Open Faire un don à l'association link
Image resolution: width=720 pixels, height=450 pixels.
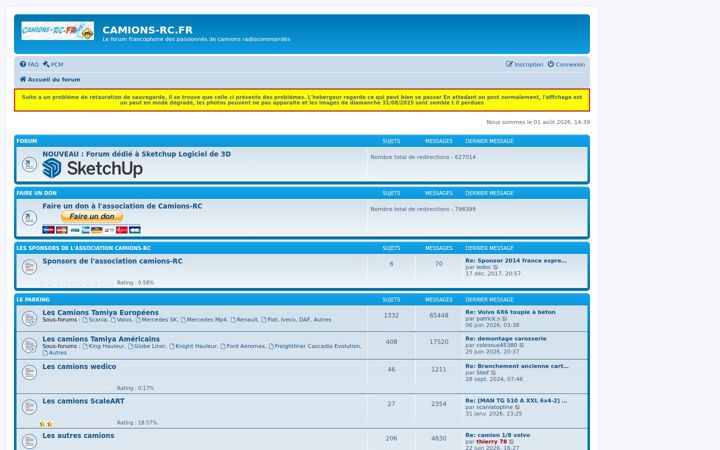pos(122,206)
